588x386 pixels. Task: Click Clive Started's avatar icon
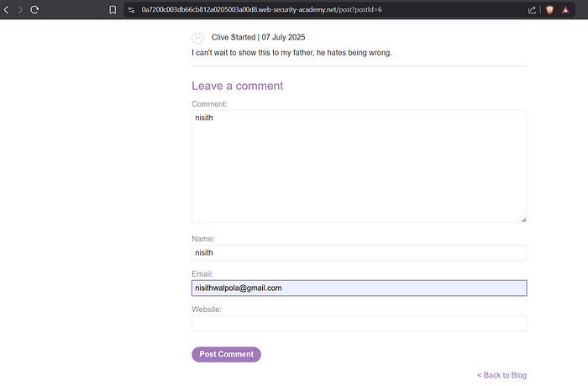(x=198, y=38)
